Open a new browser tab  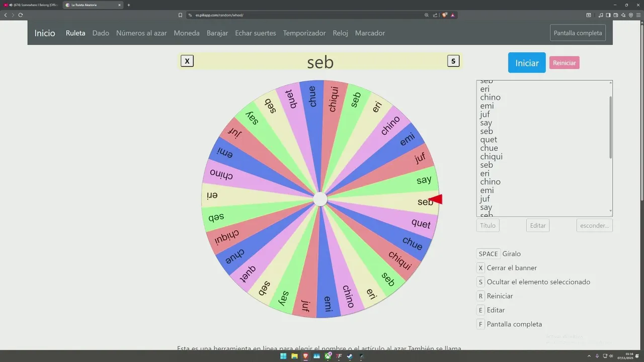tap(129, 5)
